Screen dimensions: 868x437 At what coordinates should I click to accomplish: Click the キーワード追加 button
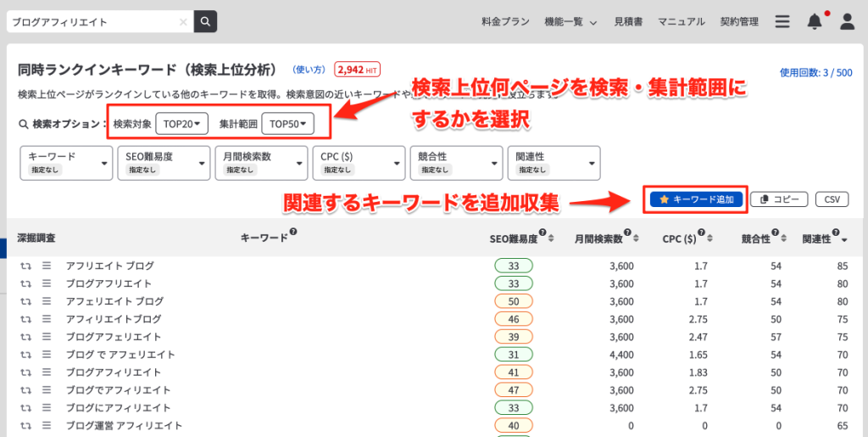click(x=696, y=199)
